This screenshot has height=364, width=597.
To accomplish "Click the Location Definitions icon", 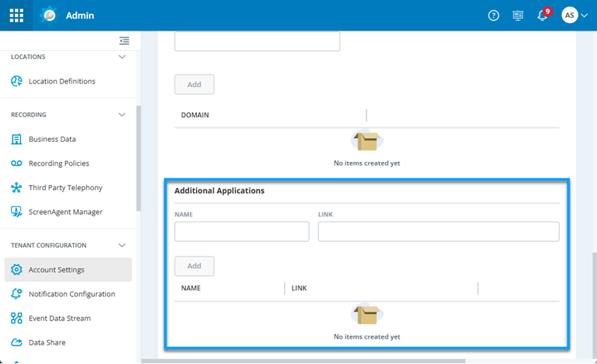I will tap(16, 81).
